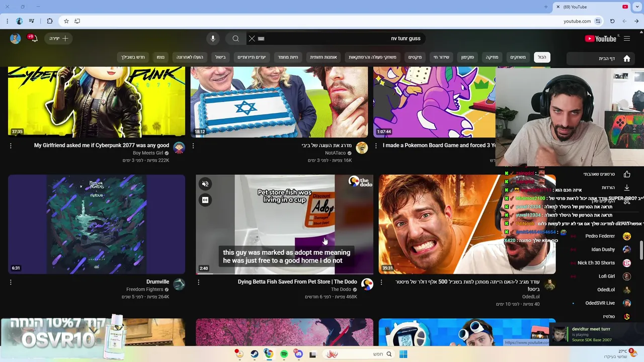Screen dimensions: 644x362
Task: Open the Pokemon Board Game thumbnail
Action: tap(435, 103)
